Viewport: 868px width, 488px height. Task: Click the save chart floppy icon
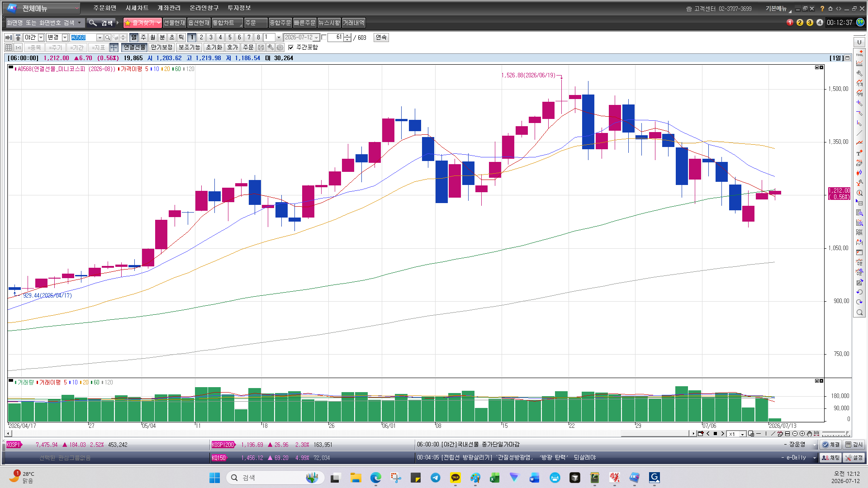[261, 47]
